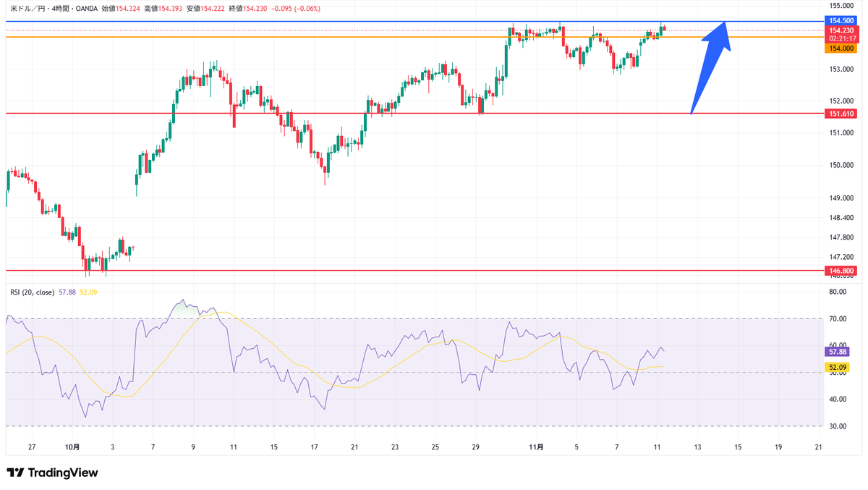Click 148.400 on the price scale
This screenshot has height=490, width=868.
coord(841,218)
